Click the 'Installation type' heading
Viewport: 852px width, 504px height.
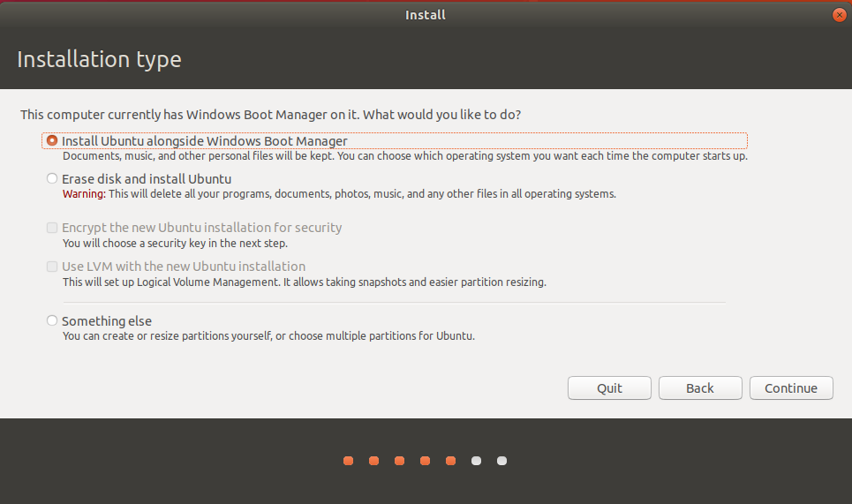(99, 59)
